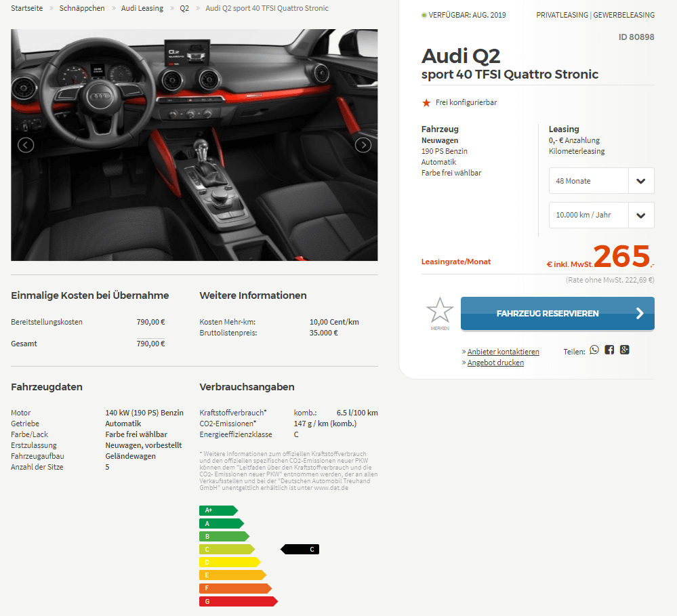Open the Audi Leasing breadcrumb link
The image size is (677, 616).
142,8
